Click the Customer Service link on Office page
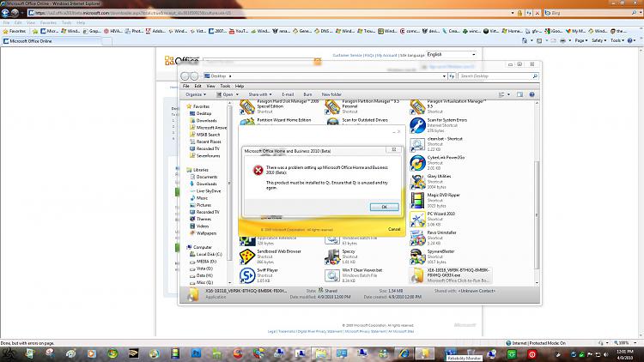Viewport: 644px width, 362px height. click(x=347, y=55)
